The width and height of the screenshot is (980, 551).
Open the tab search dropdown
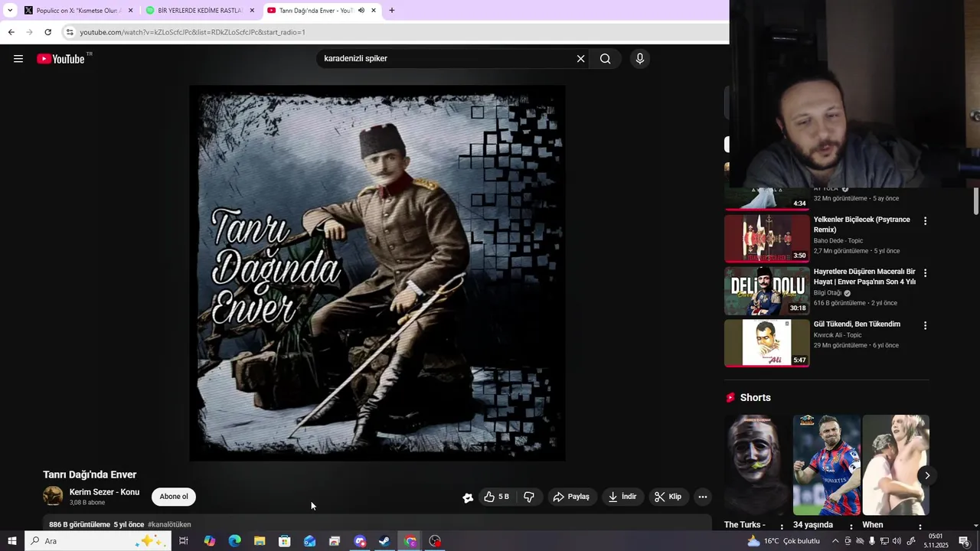pyautogui.click(x=10, y=11)
